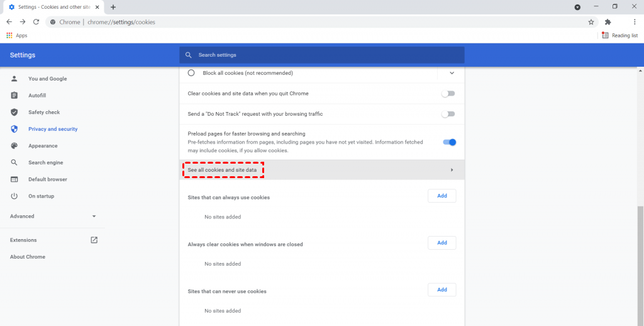The width and height of the screenshot is (644, 326).
Task: Open Chrome's three-dot menu
Action: point(635,22)
